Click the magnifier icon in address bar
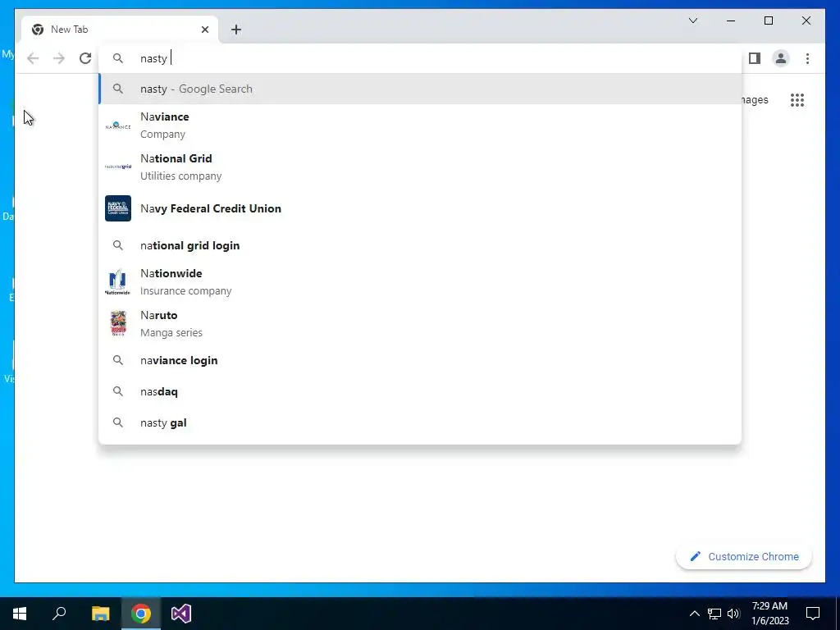This screenshot has height=630, width=840. point(118,58)
